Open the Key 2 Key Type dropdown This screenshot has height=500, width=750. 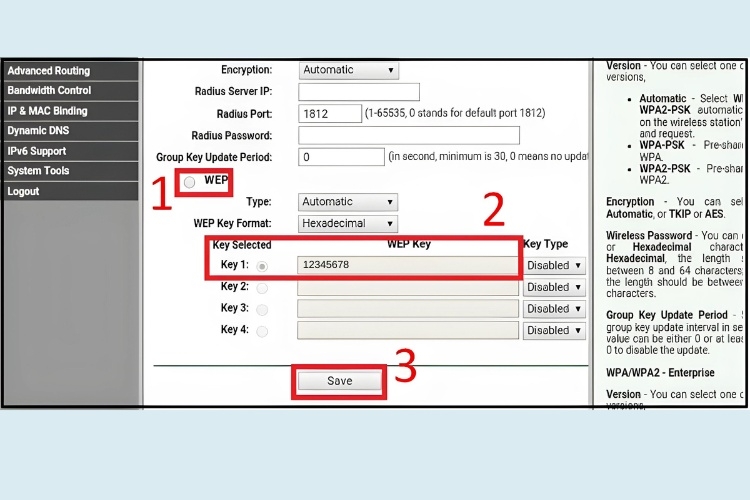coord(554,287)
